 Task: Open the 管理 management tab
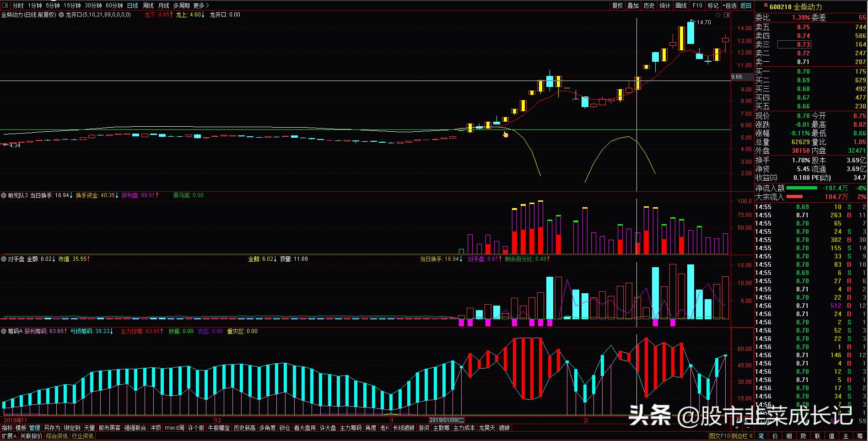point(35,428)
